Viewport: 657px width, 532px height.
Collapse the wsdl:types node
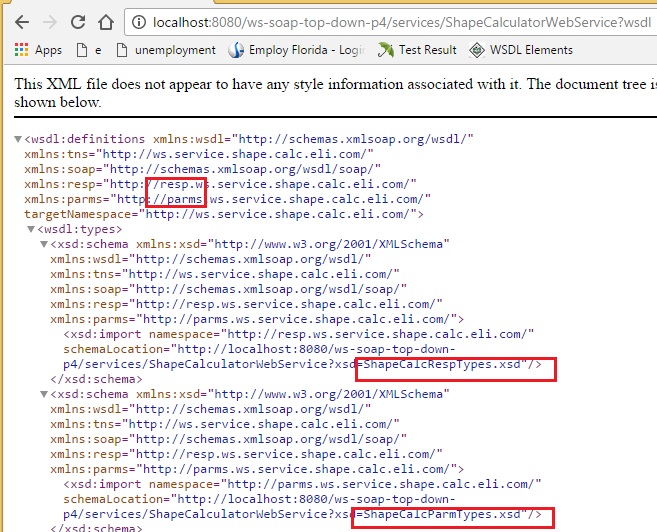coord(31,229)
